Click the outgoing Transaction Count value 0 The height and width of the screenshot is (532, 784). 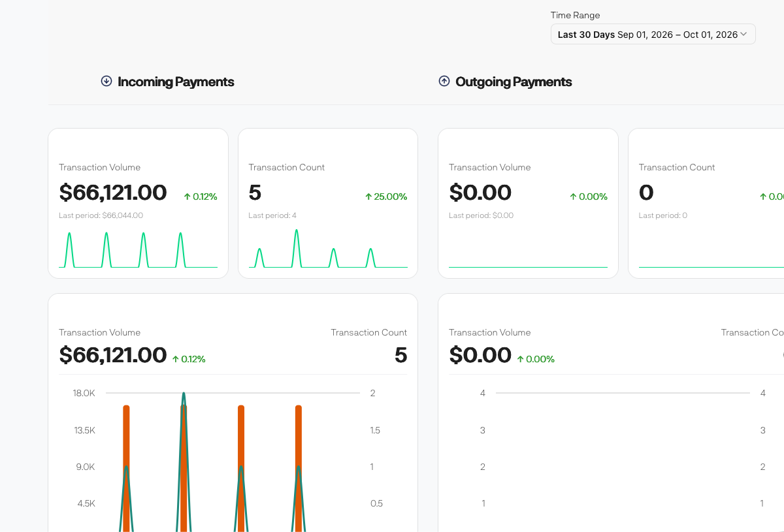646,193
